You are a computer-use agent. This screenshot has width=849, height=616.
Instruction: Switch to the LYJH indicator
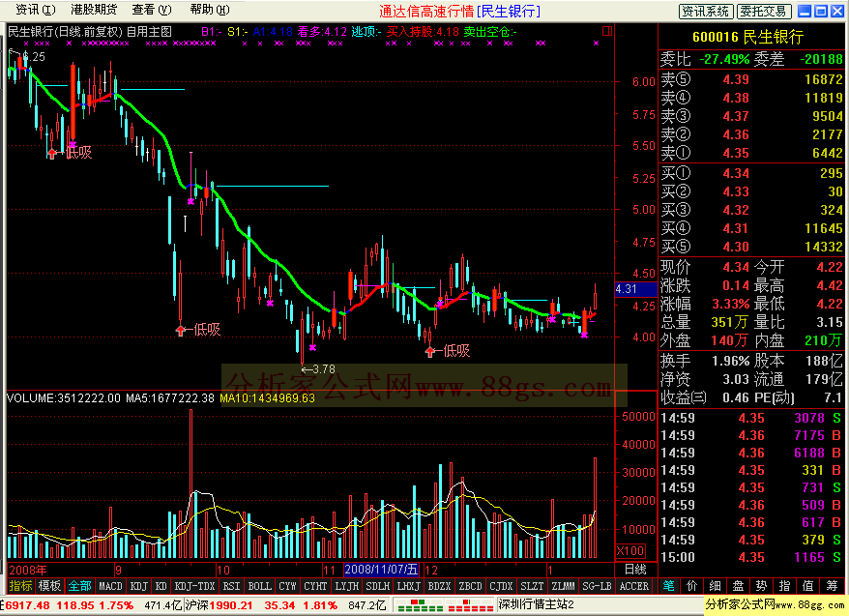pyautogui.click(x=346, y=586)
